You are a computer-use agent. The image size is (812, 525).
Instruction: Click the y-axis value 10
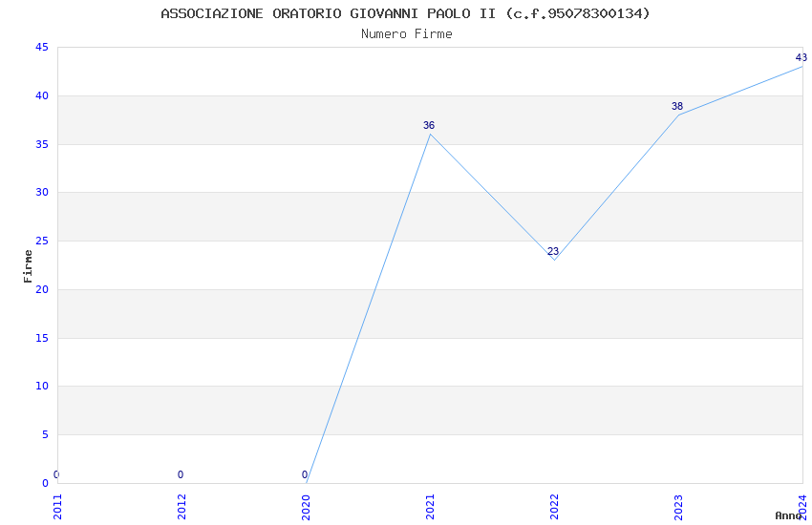point(42,386)
